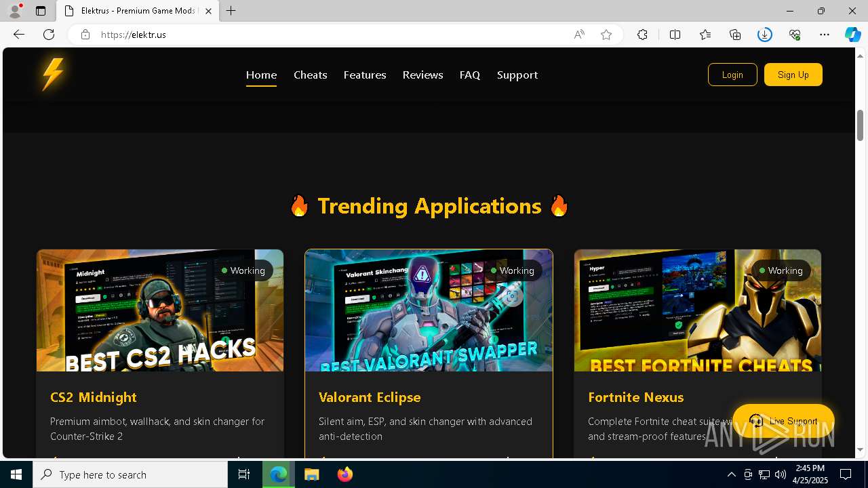Open the Reviews navigation item
868x488 pixels.
(x=422, y=75)
